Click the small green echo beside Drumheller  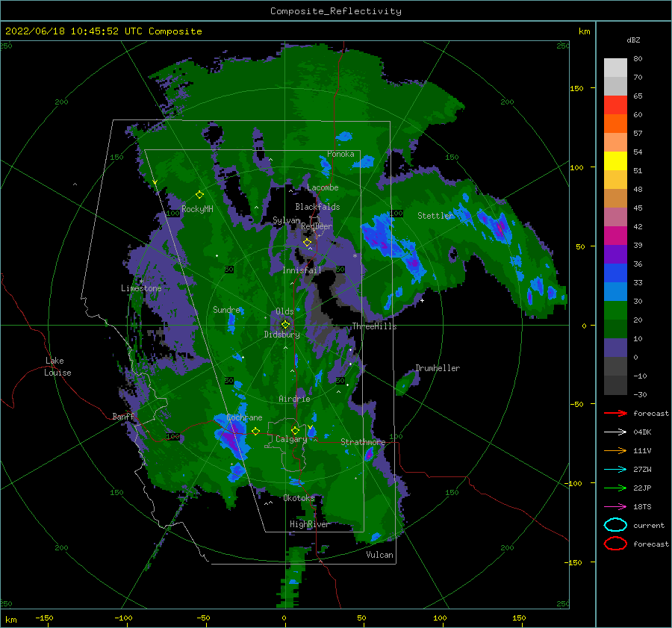(x=405, y=383)
